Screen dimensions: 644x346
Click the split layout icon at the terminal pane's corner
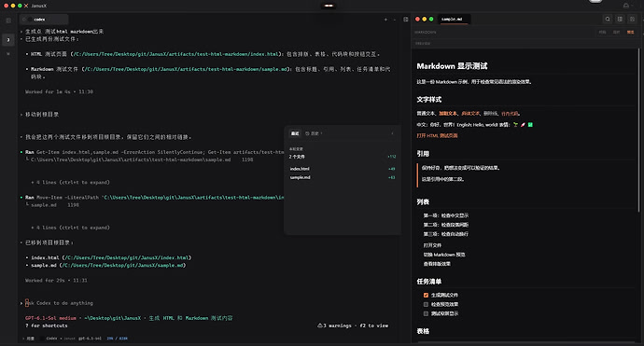pos(406,20)
